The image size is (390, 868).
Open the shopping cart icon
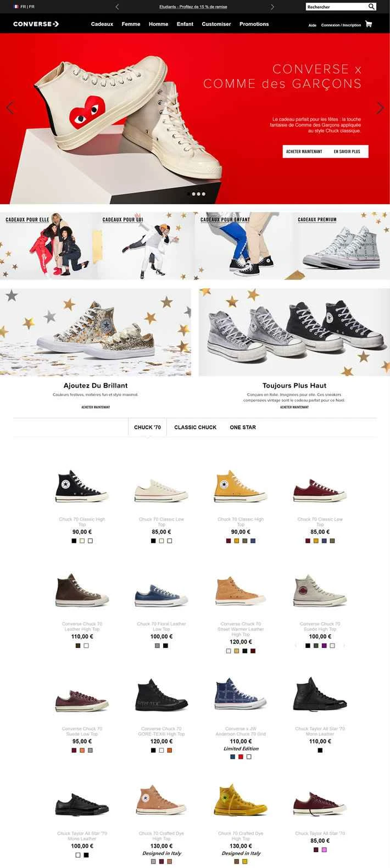tap(368, 24)
